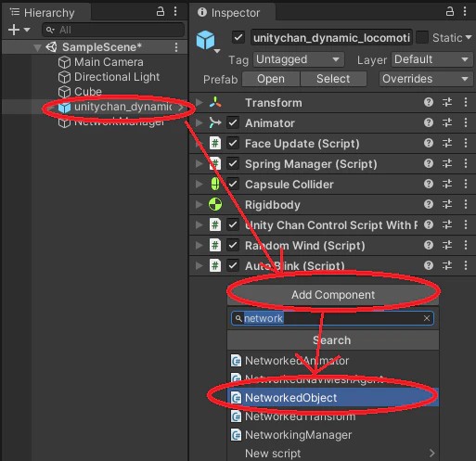Click the GameObject name input field

point(331,38)
